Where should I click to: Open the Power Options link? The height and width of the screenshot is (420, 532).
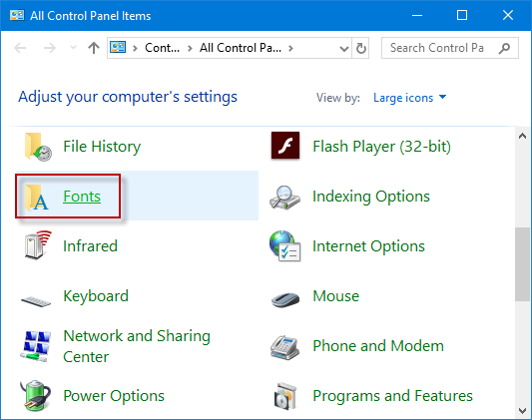click(x=114, y=396)
